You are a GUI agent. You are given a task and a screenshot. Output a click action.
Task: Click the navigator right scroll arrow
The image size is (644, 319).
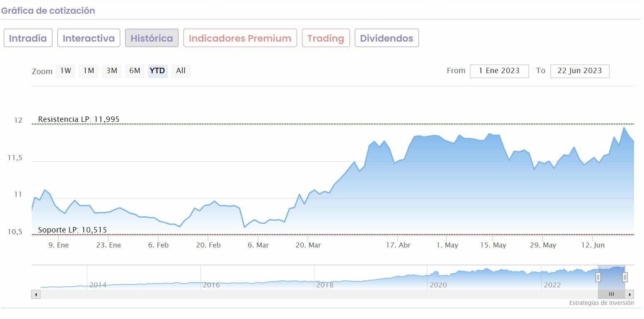(x=630, y=294)
